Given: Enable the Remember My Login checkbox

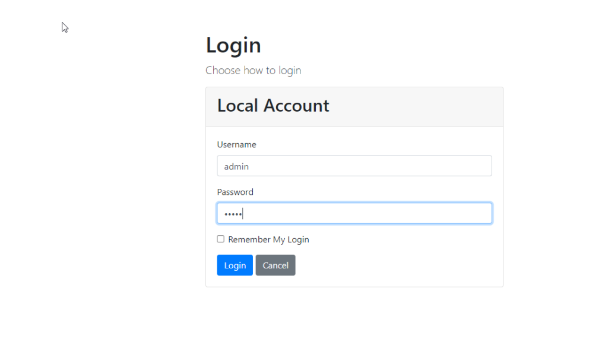Looking at the screenshot, I should pos(221,239).
